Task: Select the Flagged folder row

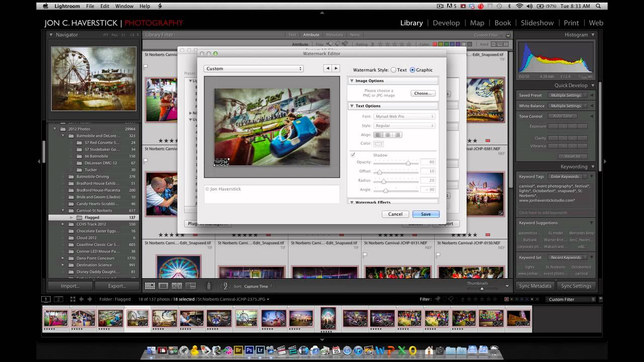Action: tap(94, 218)
